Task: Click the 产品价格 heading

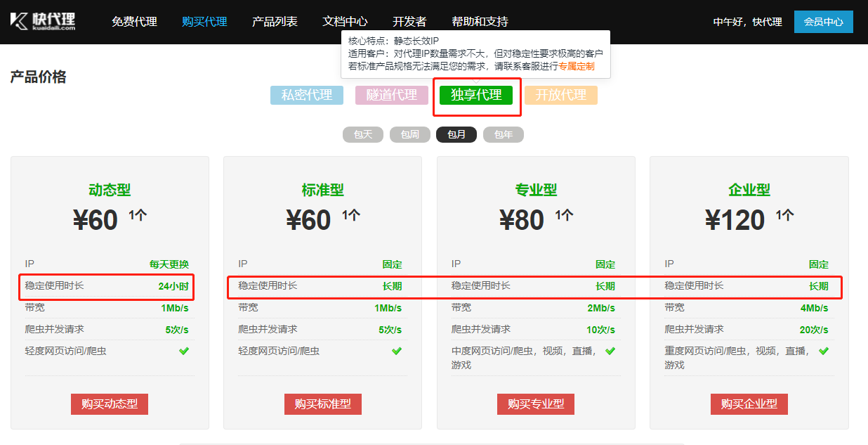Action: click(38, 77)
